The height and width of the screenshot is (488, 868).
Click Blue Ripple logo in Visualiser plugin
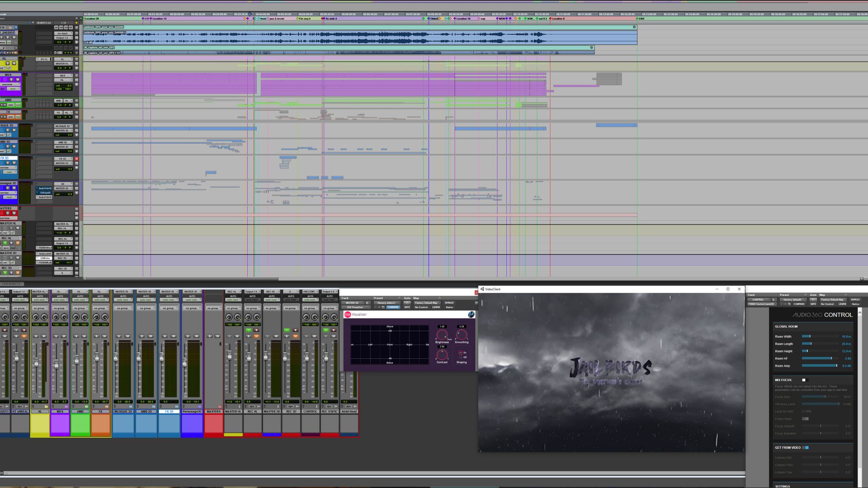[472, 314]
